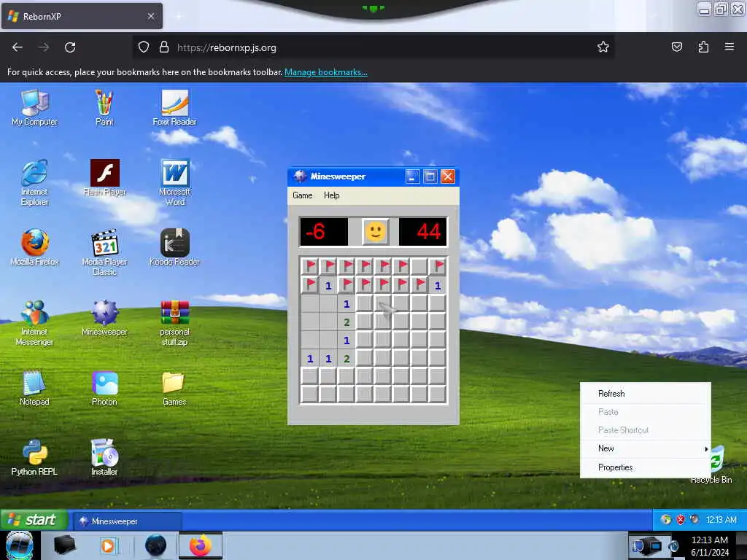Click the Minesweeper smiley face reset button
747x560 pixels.
coord(375,232)
